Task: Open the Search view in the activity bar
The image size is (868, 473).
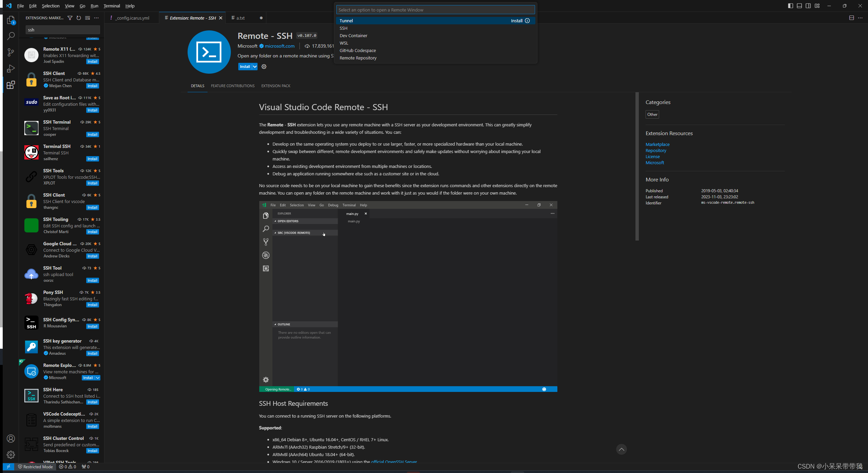Action: (x=11, y=36)
